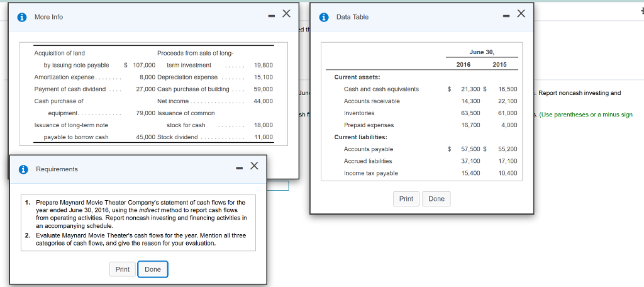Select the common stock issuance value 18,000
Viewport: 644px width, 287px height.
[x=264, y=125]
